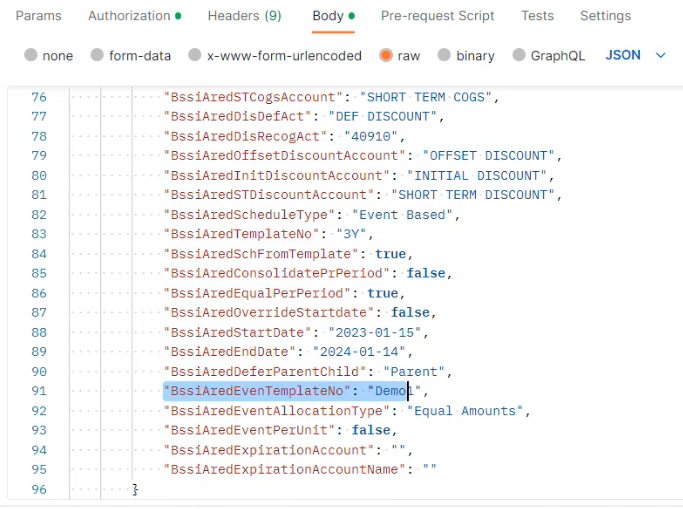Click the "DEF DISCOUNT" value
Screen dimensions: 683x509
coord(382,116)
